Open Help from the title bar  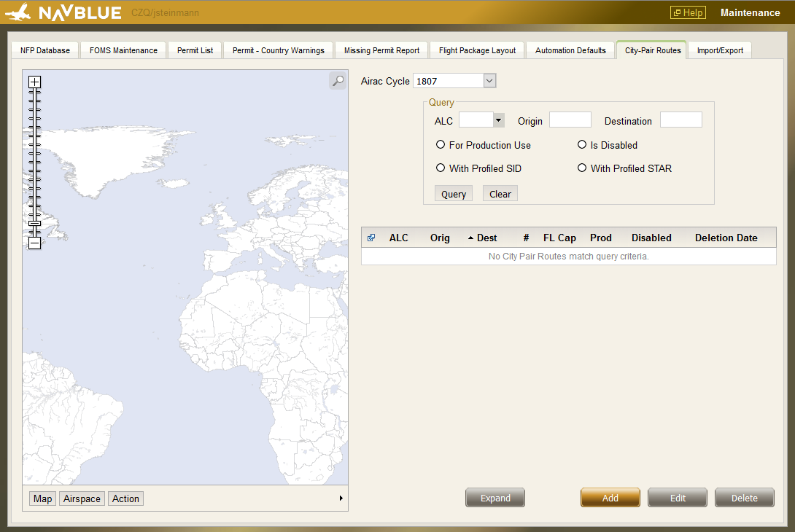click(687, 12)
